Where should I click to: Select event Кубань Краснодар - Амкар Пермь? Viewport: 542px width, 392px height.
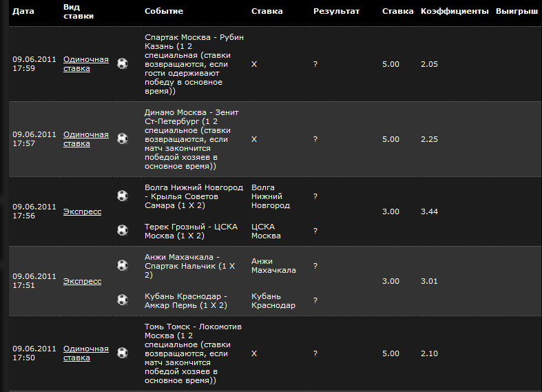coord(186,301)
